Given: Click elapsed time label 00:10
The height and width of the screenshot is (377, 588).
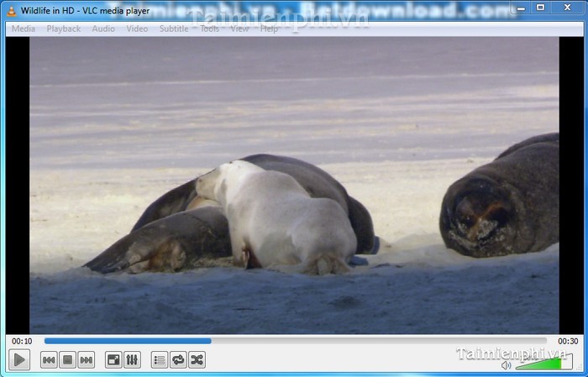Looking at the screenshot, I should click(22, 341).
